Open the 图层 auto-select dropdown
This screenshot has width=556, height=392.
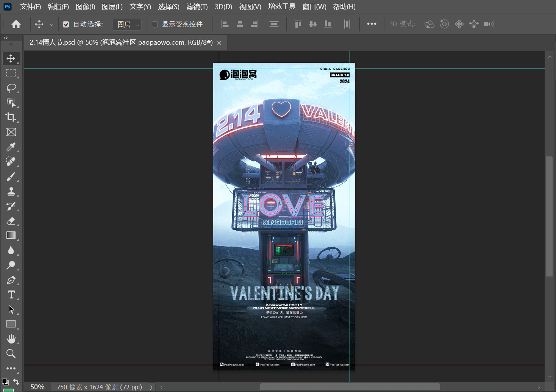pyautogui.click(x=127, y=25)
